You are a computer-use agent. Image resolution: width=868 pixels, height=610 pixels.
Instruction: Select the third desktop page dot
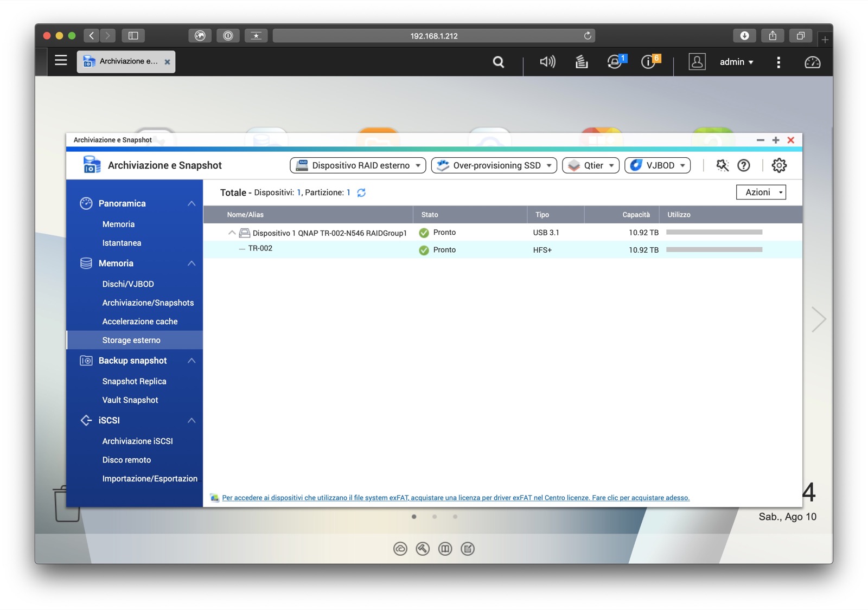tap(455, 517)
